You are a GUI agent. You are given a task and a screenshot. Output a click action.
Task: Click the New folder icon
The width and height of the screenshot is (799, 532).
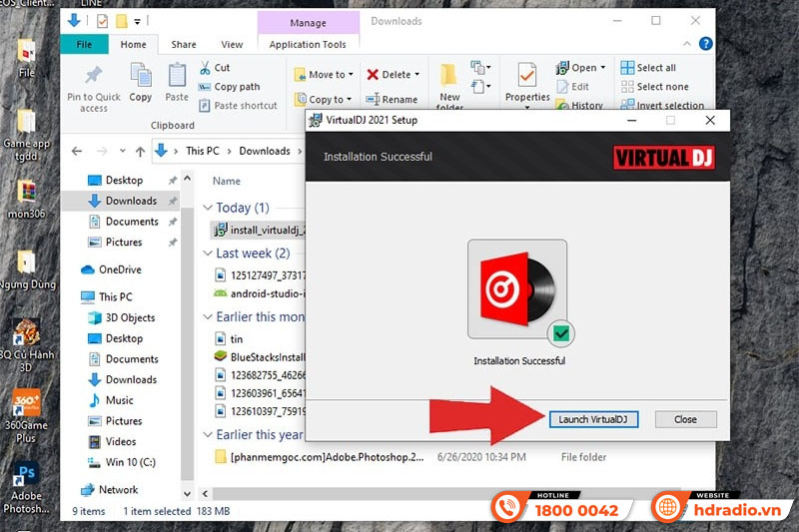click(449, 78)
